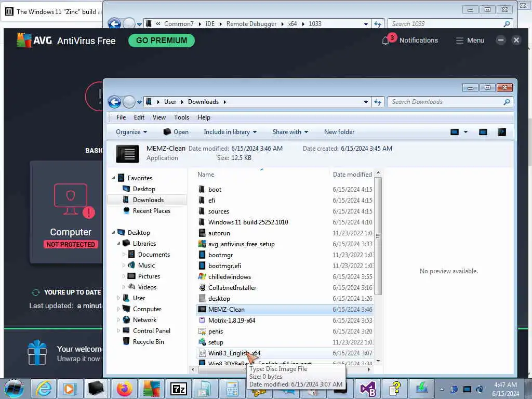Select Control Panel in the navigation tree

coord(151,331)
